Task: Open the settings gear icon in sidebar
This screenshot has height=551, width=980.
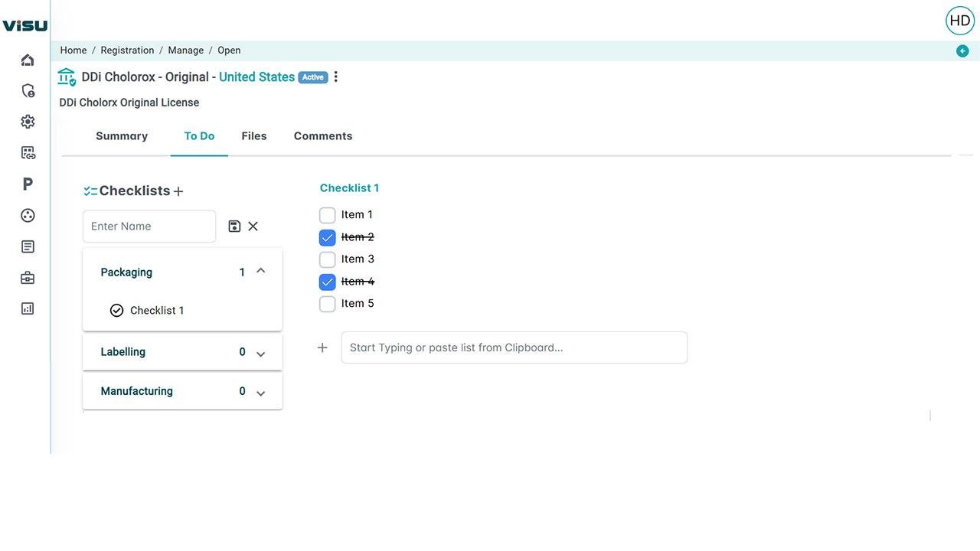Action: [x=28, y=122]
